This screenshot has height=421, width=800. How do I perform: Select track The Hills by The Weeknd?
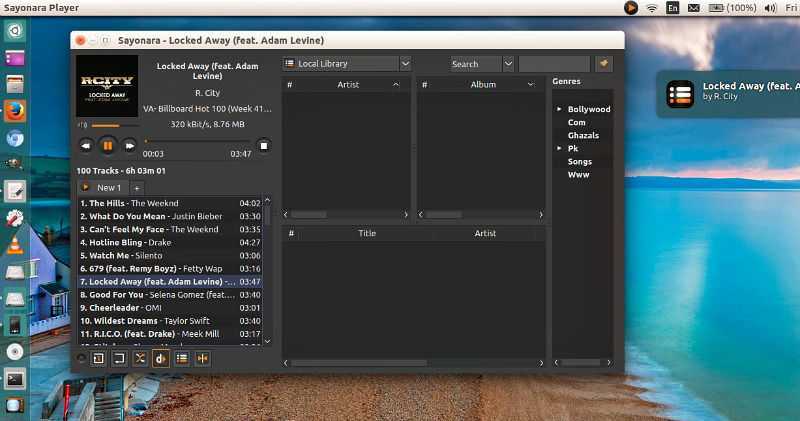(x=170, y=203)
